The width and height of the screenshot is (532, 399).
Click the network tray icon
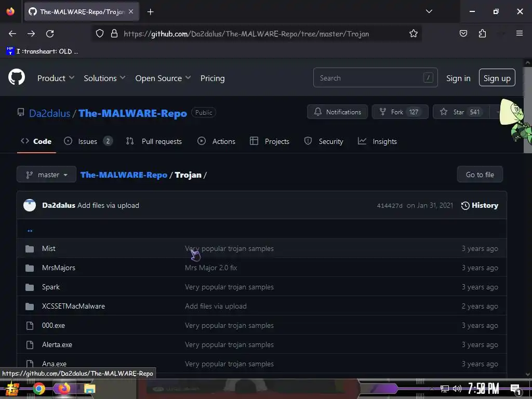pos(445,389)
